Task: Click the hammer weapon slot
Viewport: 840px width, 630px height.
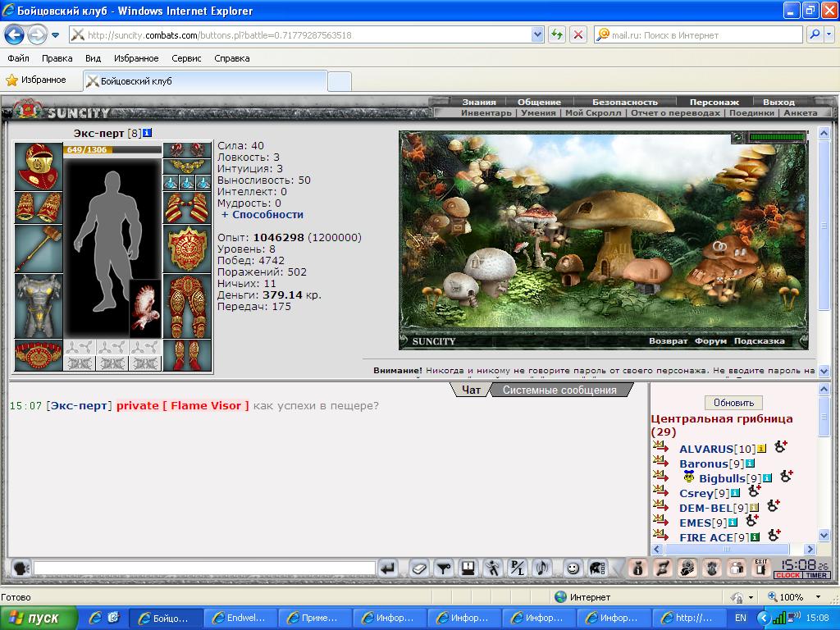Action: pos(38,249)
